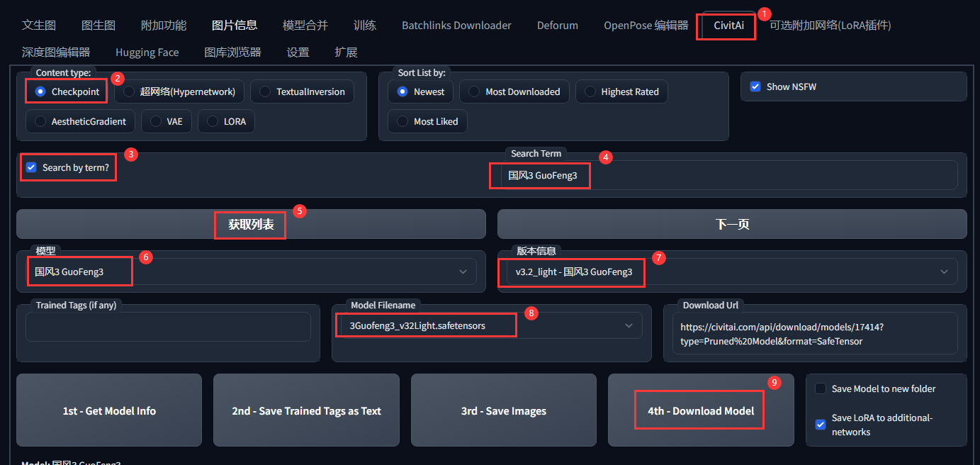Click the Trained Tags text field

pos(168,327)
